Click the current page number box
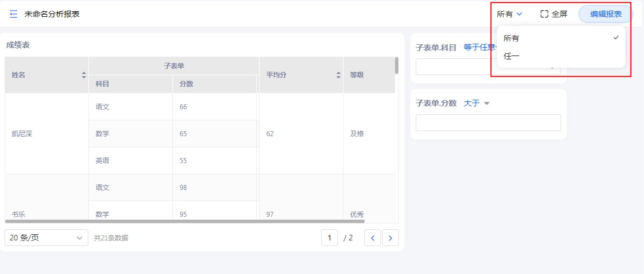Screen dimensions: 644x274 tap(329, 238)
